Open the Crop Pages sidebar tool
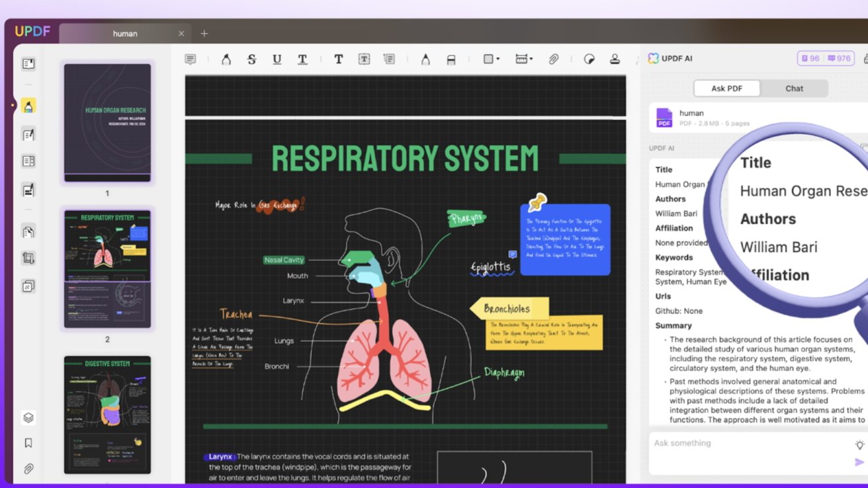868x488 pixels. point(28,259)
